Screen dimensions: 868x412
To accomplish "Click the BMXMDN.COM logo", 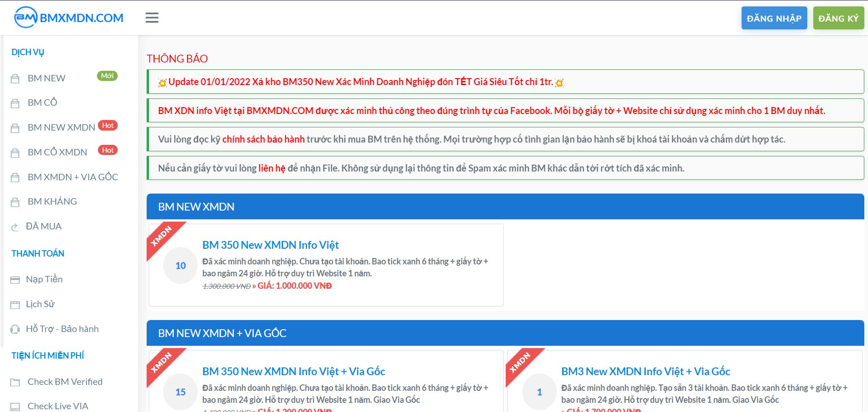I will tap(69, 17).
